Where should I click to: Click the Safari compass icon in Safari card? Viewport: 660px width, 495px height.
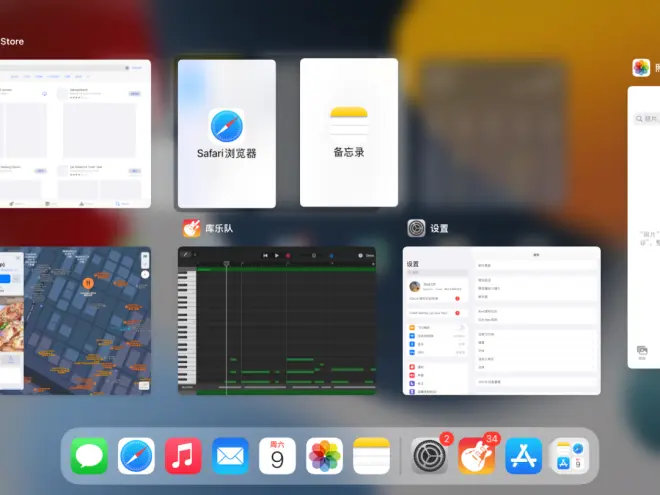[226, 126]
